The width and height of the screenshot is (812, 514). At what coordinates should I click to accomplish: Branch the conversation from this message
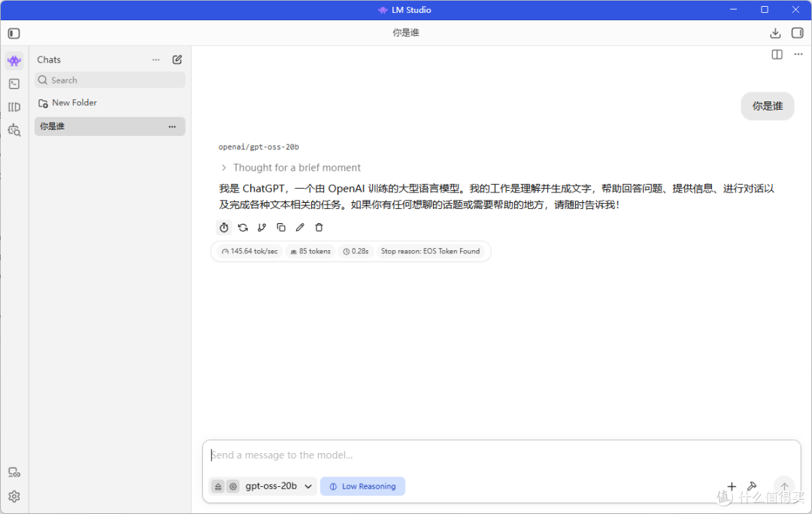[262, 227]
